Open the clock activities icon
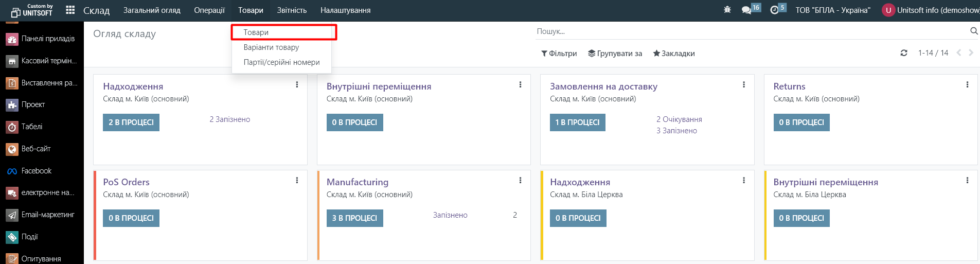This screenshot has height=264, width=980. pyautogui.click(x=774, y=10)
